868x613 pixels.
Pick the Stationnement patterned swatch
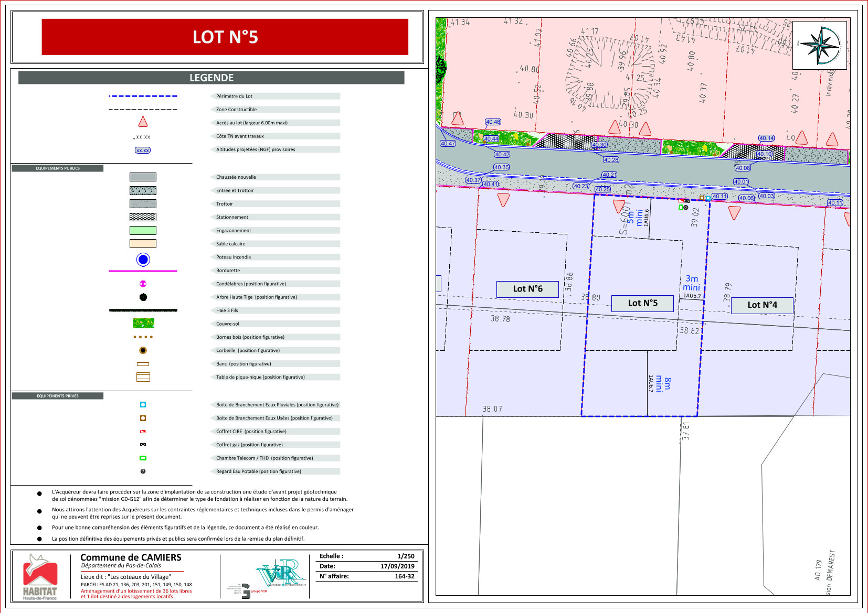point(143,217)
